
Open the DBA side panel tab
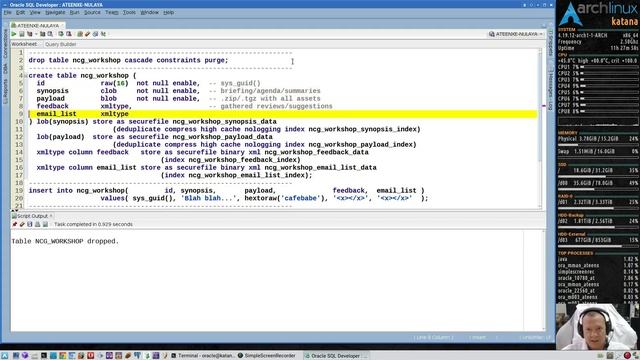point(5,69)
